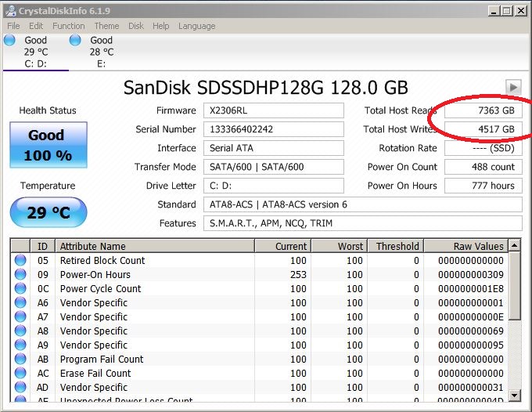
Task: Click the status orb for Power Cycle Count
Action: pyautogui.click(x=20, y=288)
